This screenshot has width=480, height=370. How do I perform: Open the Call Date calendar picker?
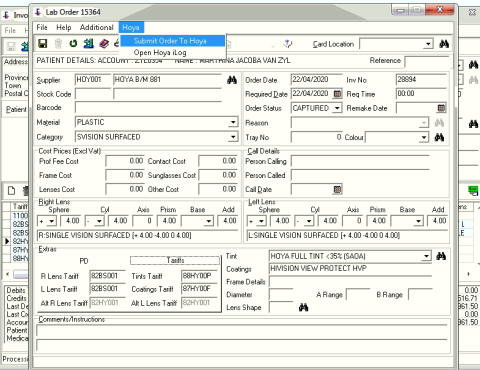click(x=337, y=189)
